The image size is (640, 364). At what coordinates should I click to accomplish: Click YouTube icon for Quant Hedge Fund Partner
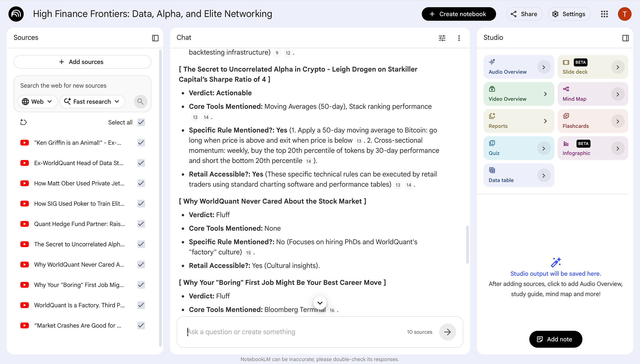click(x=25, y=224)
